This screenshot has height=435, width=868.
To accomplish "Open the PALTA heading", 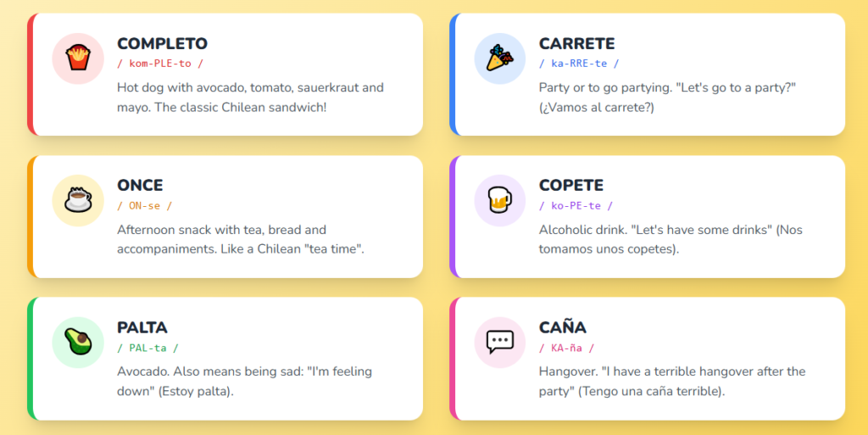I will coord(142,327).
